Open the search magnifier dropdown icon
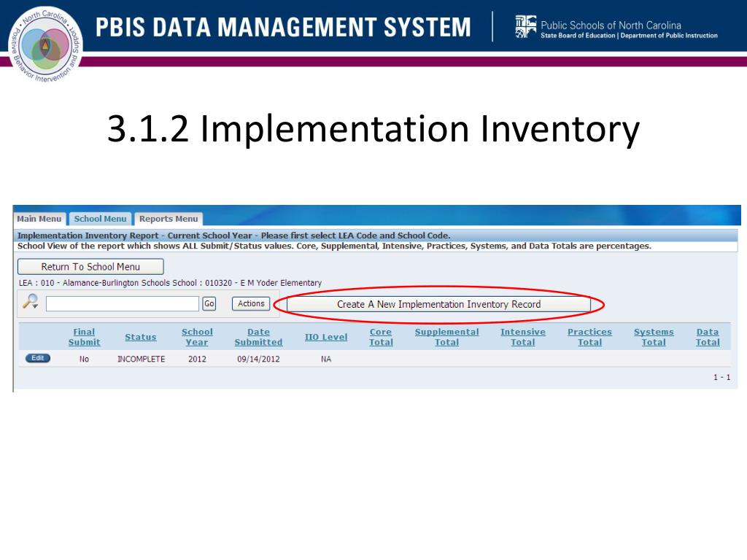The width and height of the screenshot is (747, 560). [31, 302]
